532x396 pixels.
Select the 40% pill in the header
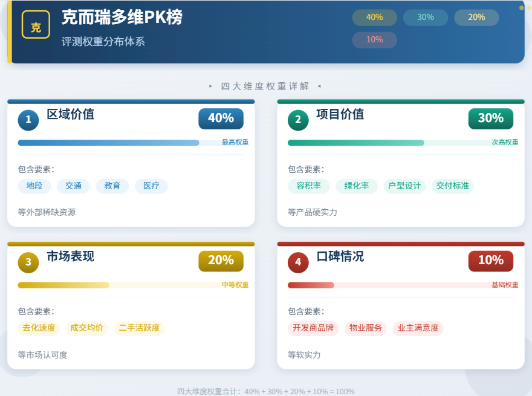374,18
